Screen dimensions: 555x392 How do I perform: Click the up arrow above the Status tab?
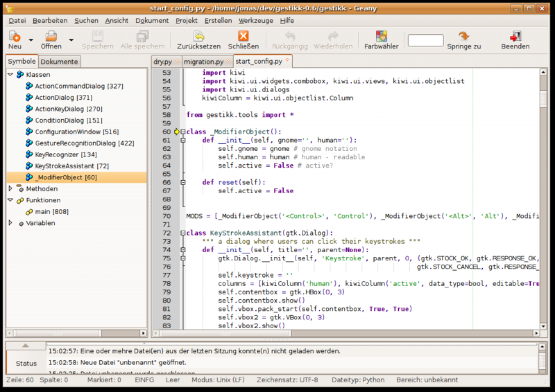26,345
